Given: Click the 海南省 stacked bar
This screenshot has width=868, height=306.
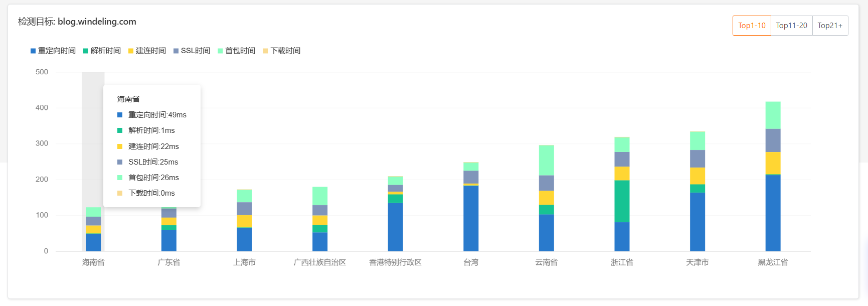Looking at the screenshot, I should coord(93,229).
